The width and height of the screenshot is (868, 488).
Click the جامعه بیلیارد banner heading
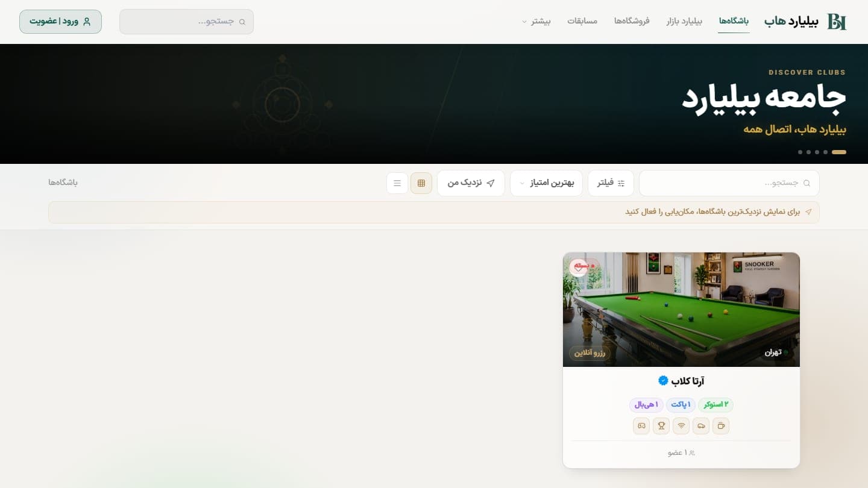[x=764, y=99]
